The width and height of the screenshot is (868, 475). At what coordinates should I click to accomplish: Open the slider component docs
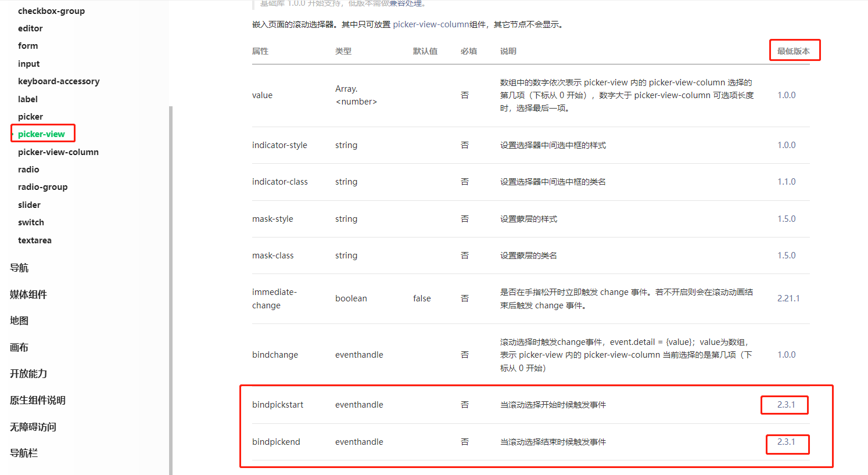click(x=29, y=204)
